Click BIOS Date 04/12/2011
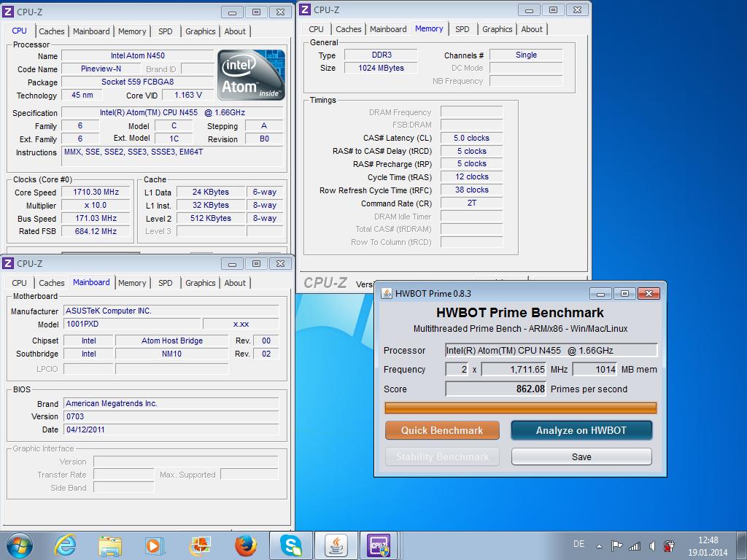Viewport: 747px width, 560px height. (x=171, y=429)
